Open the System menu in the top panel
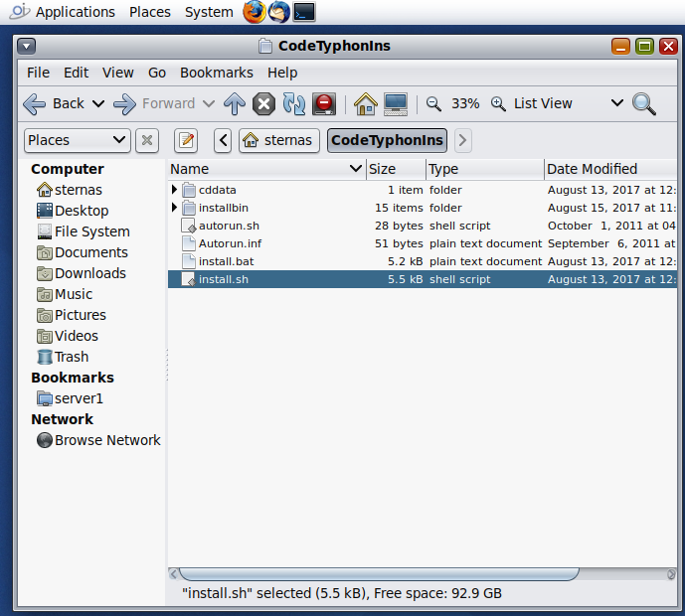Screen dimensions: 685x616 click(209, 12)
